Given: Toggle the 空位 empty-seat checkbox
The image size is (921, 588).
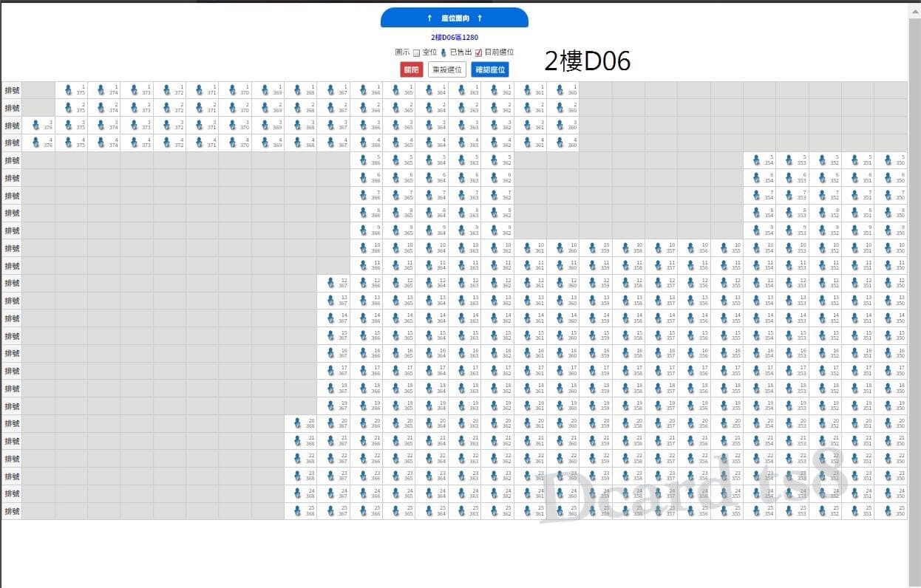Looking at the screenshot, I should click(x=416, y=52).
